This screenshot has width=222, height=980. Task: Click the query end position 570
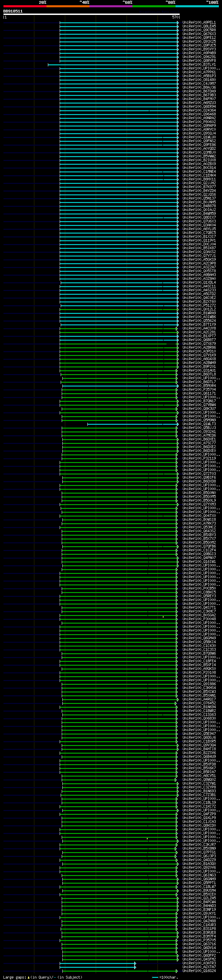175,17
